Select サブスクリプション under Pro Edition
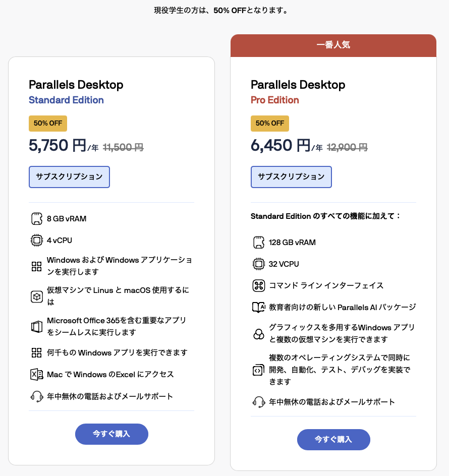The width and height of the screenshot is (449, 476). tap(291, 177)
